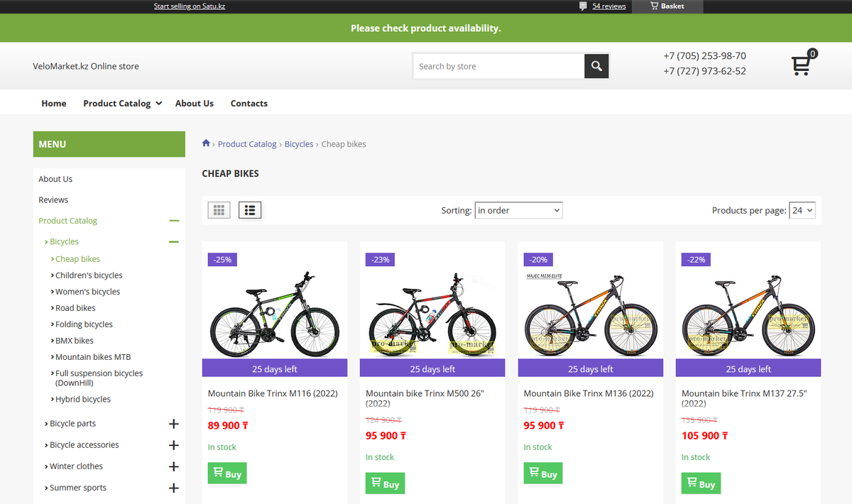Open the Trinx M500 product image

click(x=432, y=313)
